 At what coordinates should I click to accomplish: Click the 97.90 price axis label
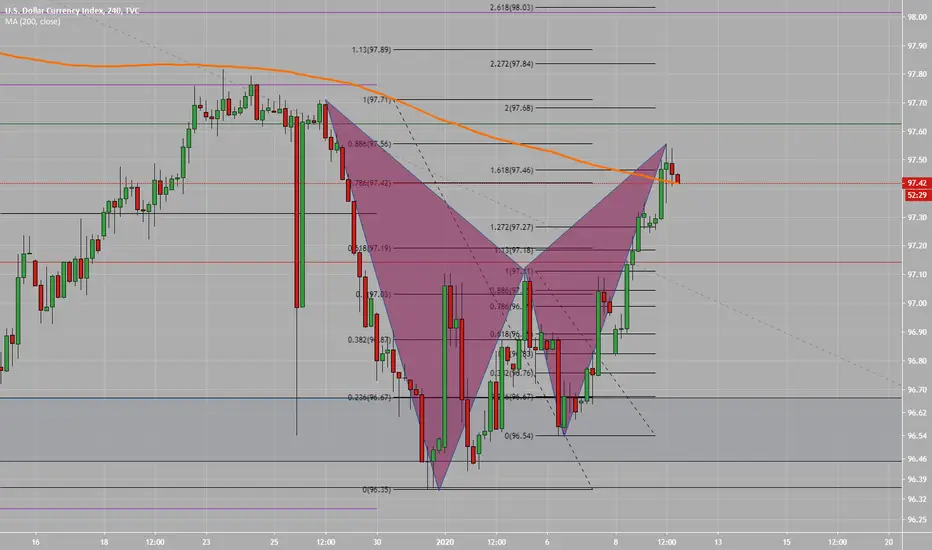[917, 46]
